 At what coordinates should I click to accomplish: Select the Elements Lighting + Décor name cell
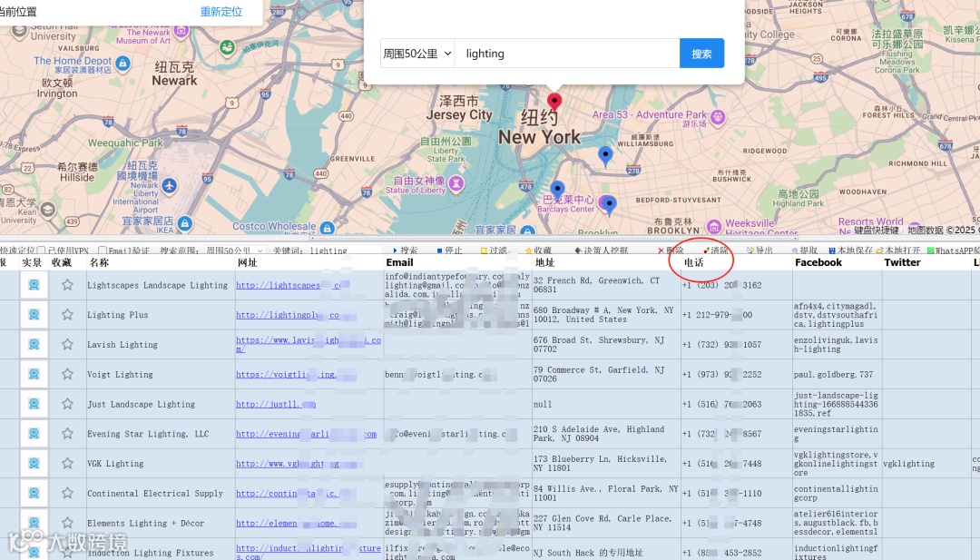161,523
